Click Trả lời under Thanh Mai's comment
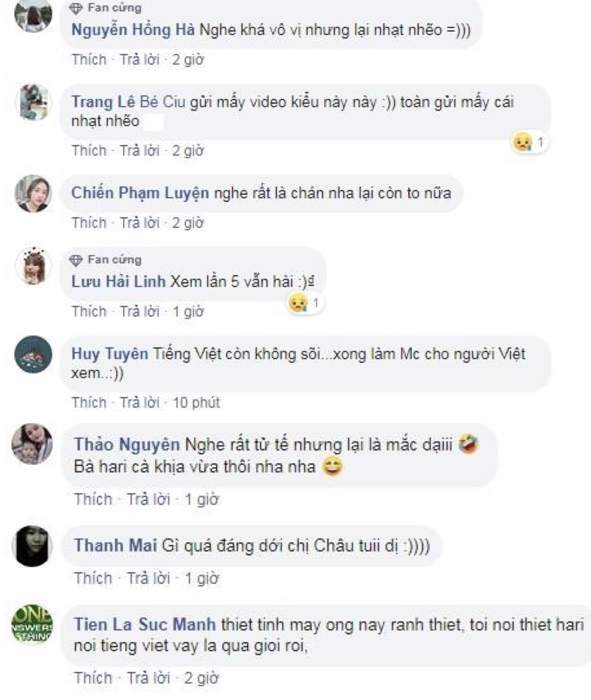 pos(149,578)
